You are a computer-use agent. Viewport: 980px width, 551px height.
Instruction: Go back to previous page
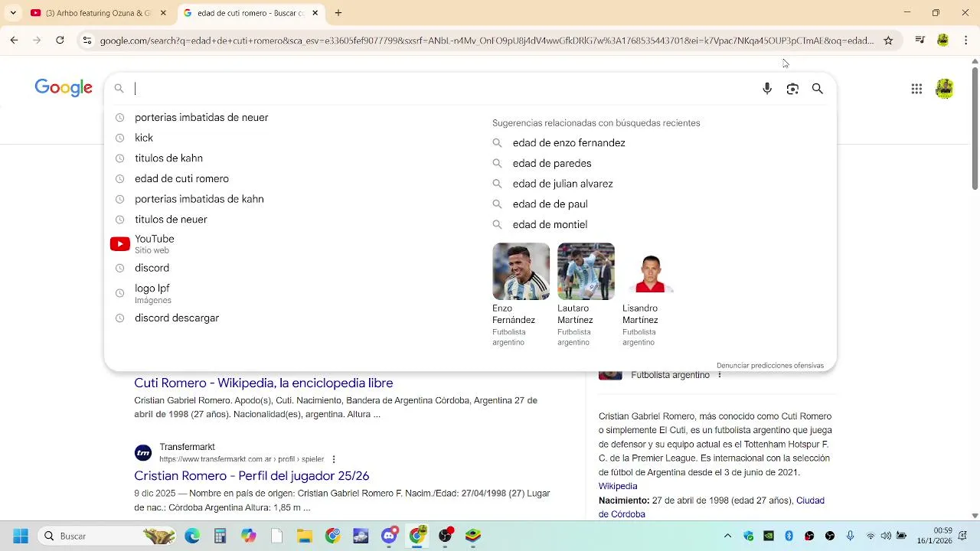(x=14, y=41)
